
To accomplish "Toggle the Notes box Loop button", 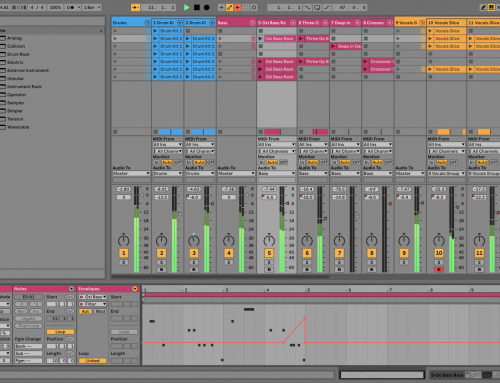I will [60, 332].
